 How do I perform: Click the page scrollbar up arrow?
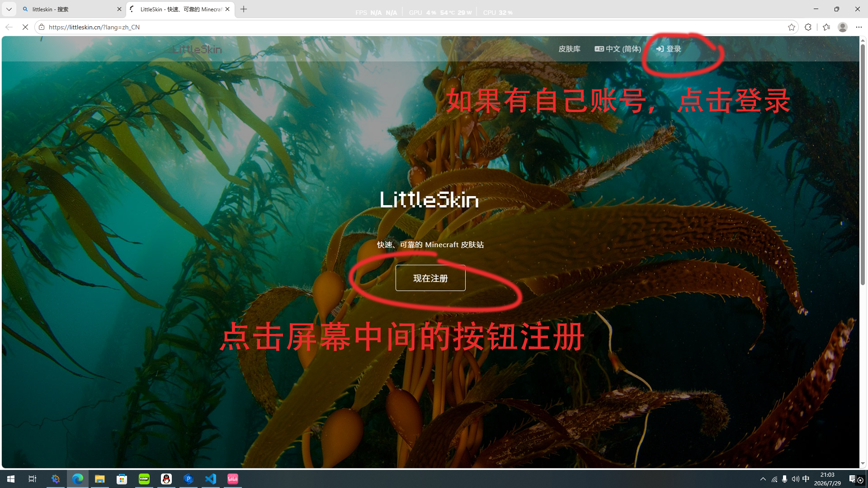coord(863,41)
